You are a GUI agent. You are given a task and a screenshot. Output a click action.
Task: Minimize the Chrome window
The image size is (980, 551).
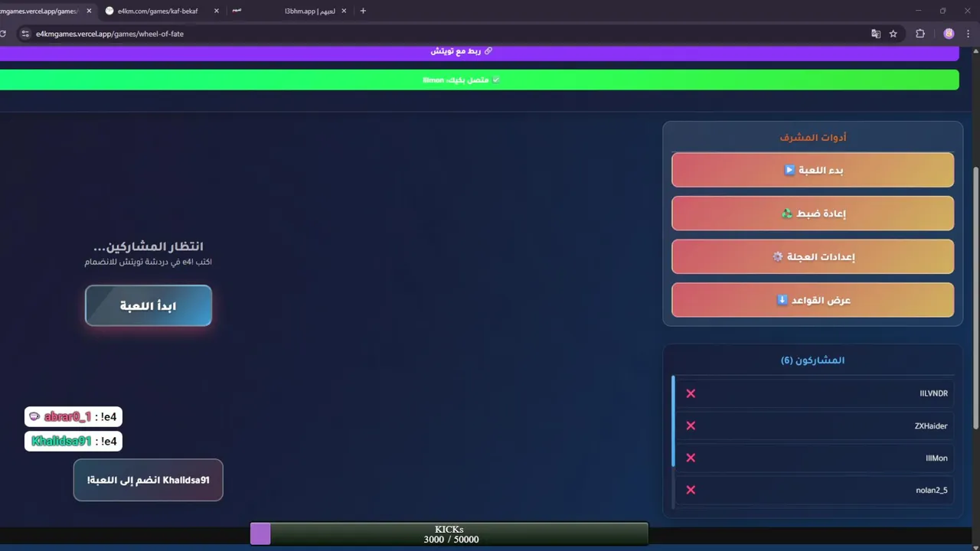coord(918,11)
